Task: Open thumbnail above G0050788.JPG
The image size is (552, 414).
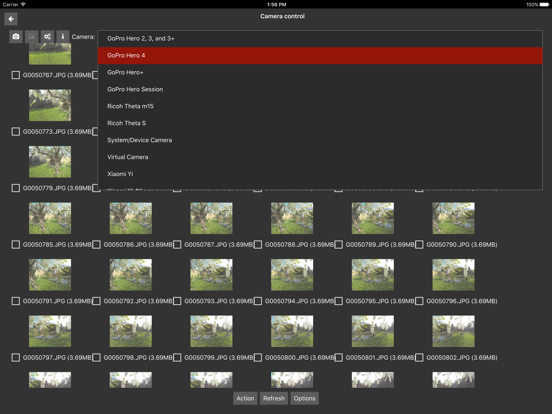Action: pos(292,218)
